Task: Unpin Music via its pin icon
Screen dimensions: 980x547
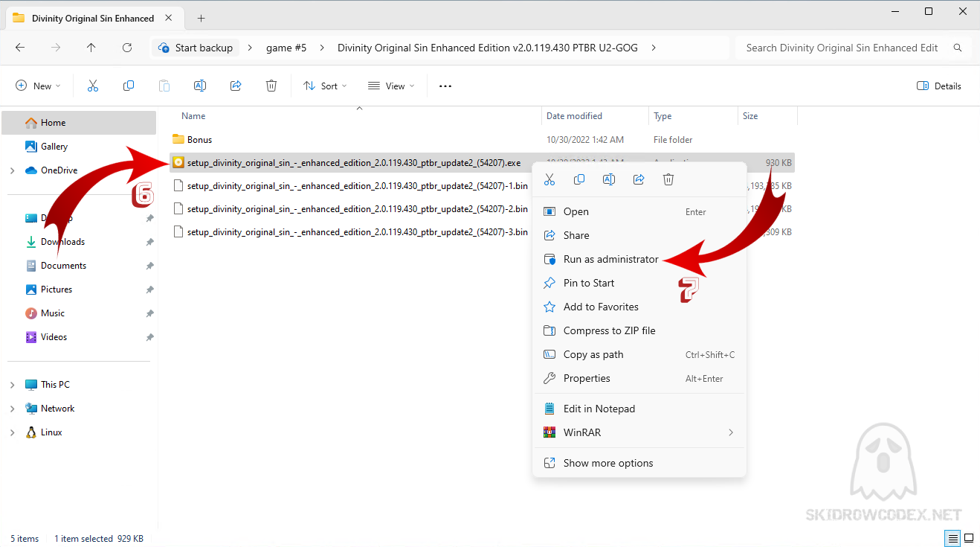Action: [x=149, y=313]
